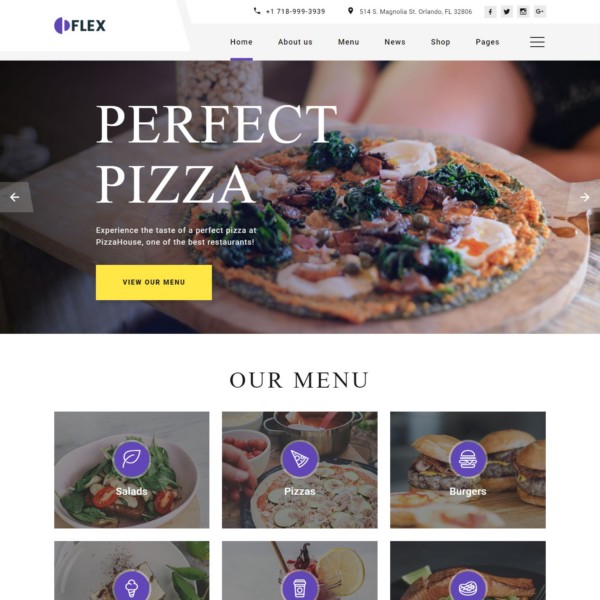Click the phone number link

pos(295,12)
